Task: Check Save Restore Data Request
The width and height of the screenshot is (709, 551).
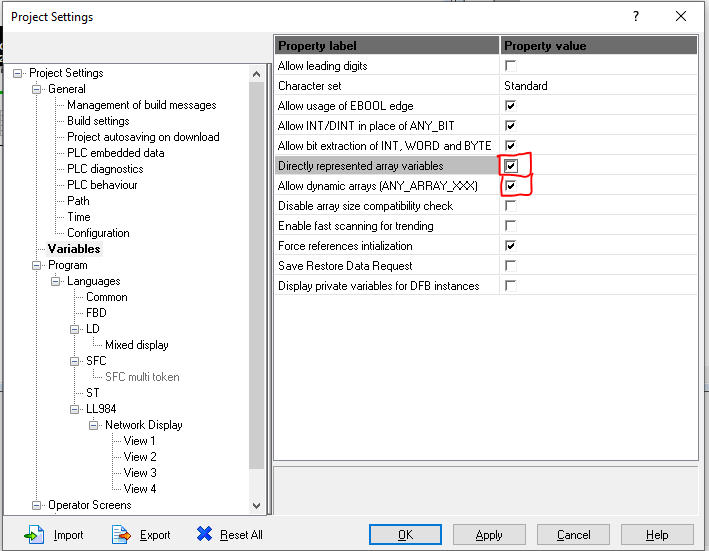Action: pos(510,266)
